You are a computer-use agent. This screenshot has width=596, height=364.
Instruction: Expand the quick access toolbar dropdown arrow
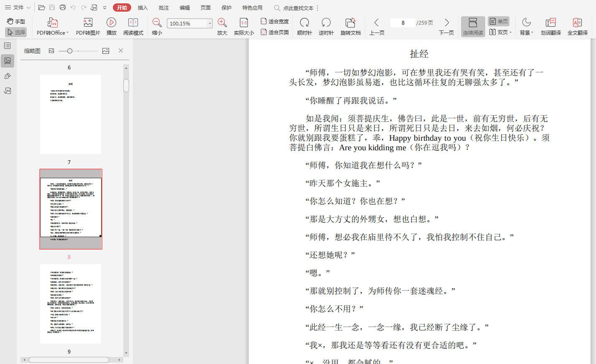pyautogui.click(x=104, y=8)
